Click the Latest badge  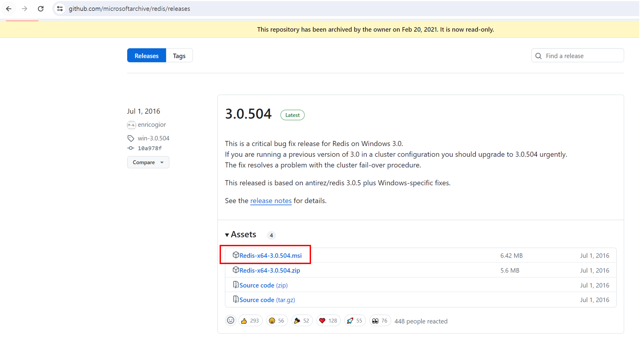click(x=292, y=115)
